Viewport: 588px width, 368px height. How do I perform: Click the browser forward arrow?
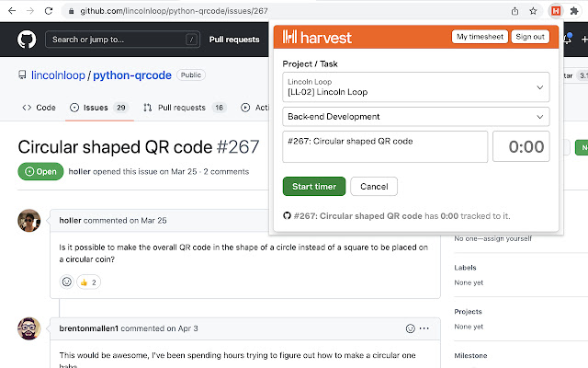(30, 11)
